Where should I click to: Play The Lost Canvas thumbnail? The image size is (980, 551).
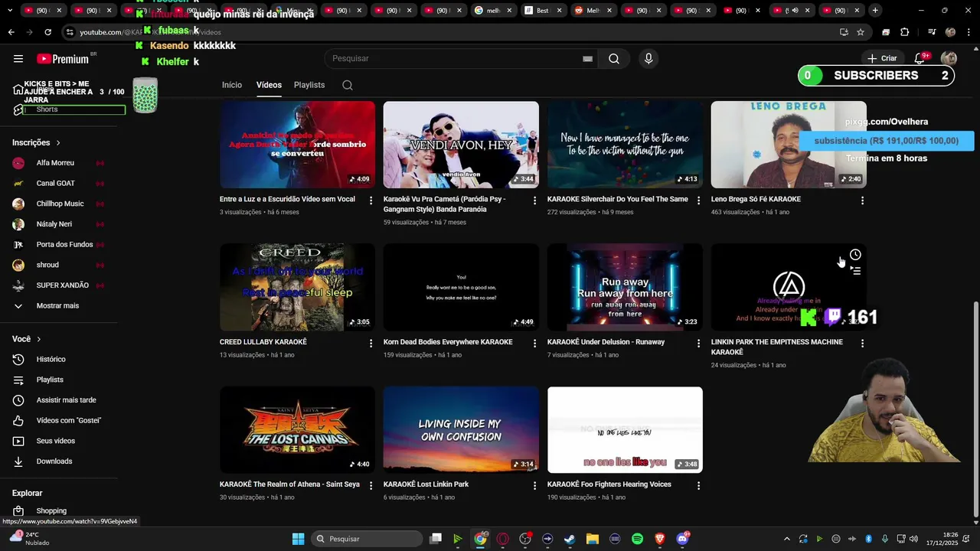(297, 429)
